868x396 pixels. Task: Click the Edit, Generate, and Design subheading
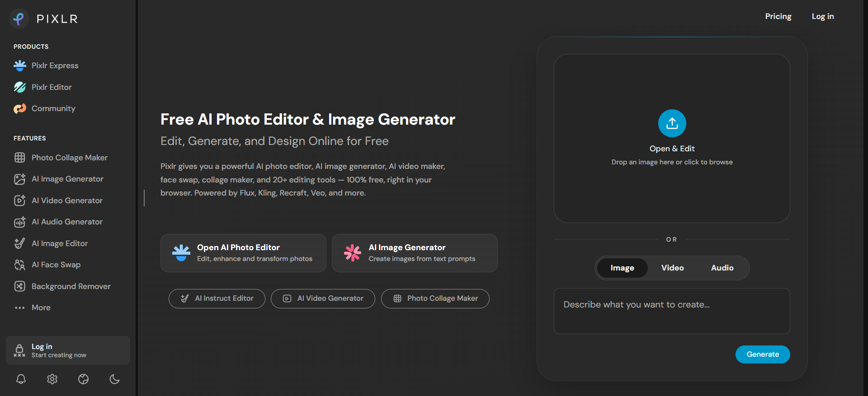(x=274, y=141)
